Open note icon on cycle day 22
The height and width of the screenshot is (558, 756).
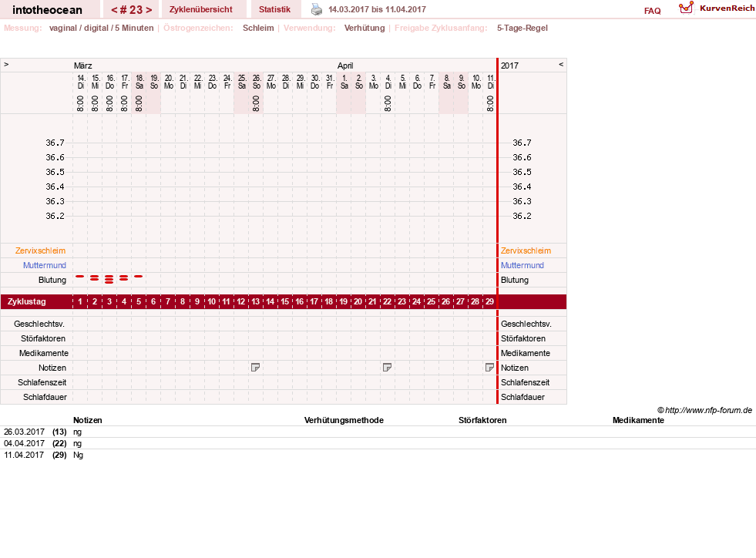point(387,368)
